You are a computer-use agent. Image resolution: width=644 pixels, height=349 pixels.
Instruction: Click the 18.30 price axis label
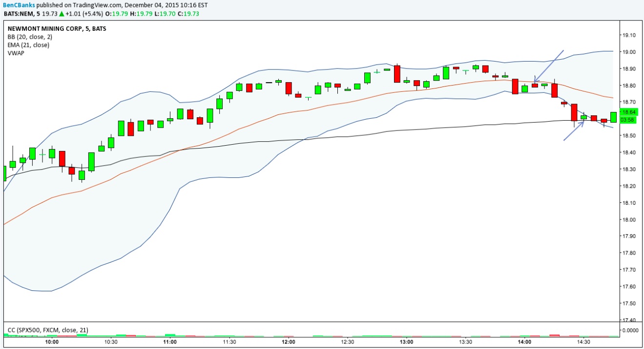629,169
